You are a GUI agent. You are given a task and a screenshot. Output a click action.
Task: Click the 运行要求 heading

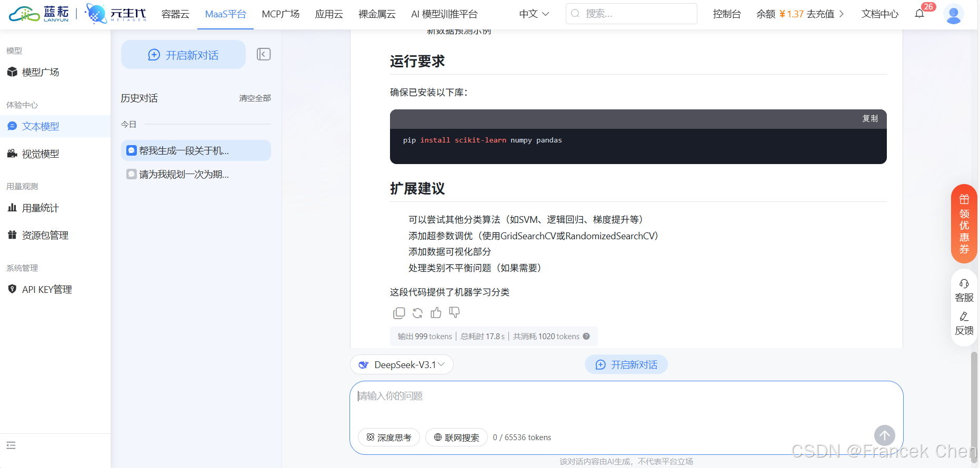(417, 62)
